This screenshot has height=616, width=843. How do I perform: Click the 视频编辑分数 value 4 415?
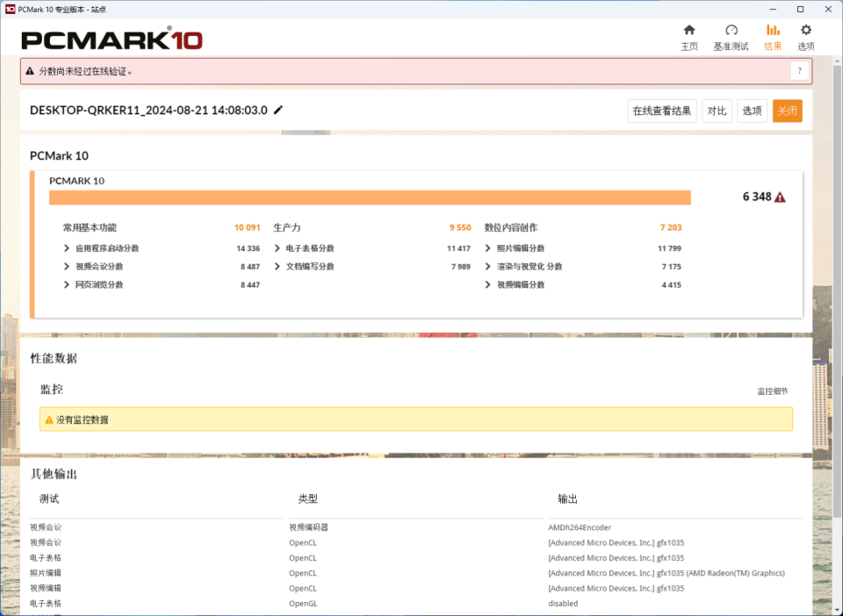coord(672,284)
